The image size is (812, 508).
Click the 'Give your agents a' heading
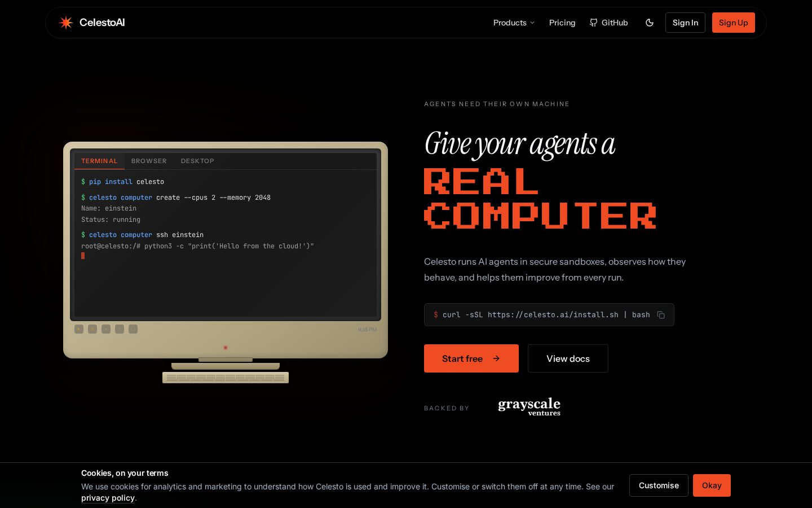coord(519,144)
